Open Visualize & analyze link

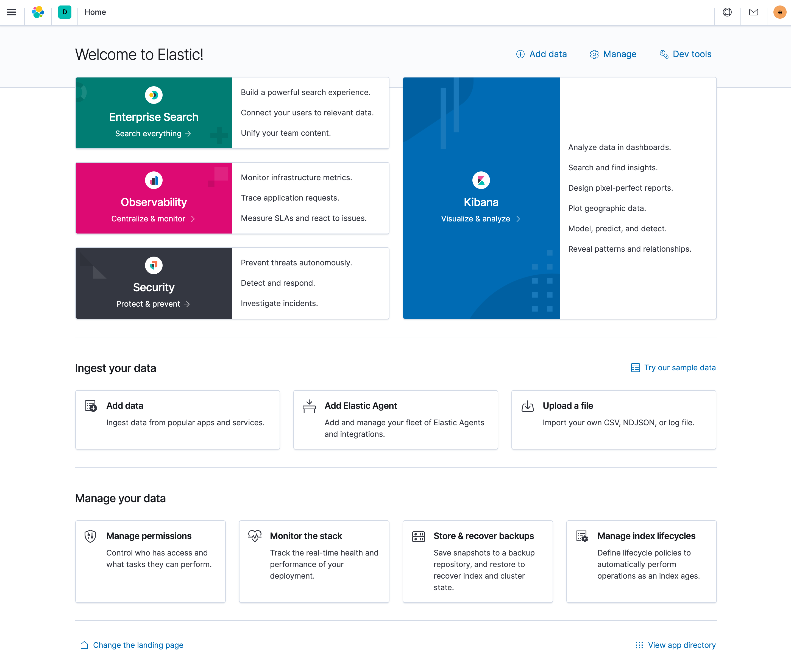tap(481, 219)
